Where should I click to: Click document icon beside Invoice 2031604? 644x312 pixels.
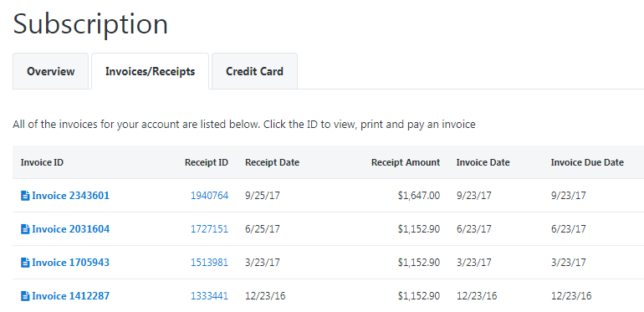coord(25,229)
